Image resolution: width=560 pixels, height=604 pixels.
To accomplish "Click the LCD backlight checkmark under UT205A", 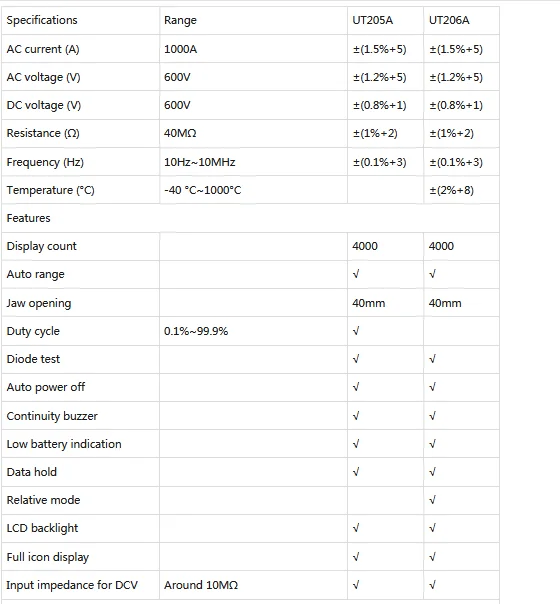I will 356,528.
